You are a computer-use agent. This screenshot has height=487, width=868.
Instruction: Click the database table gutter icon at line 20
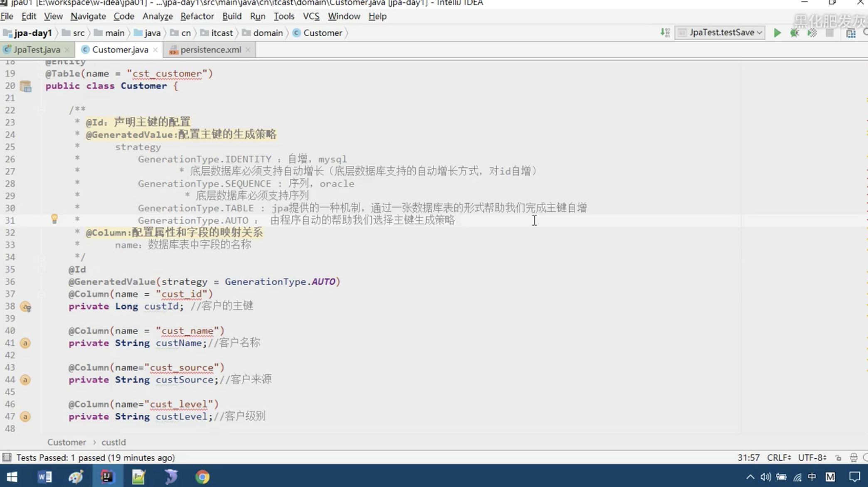pos(26,86)
